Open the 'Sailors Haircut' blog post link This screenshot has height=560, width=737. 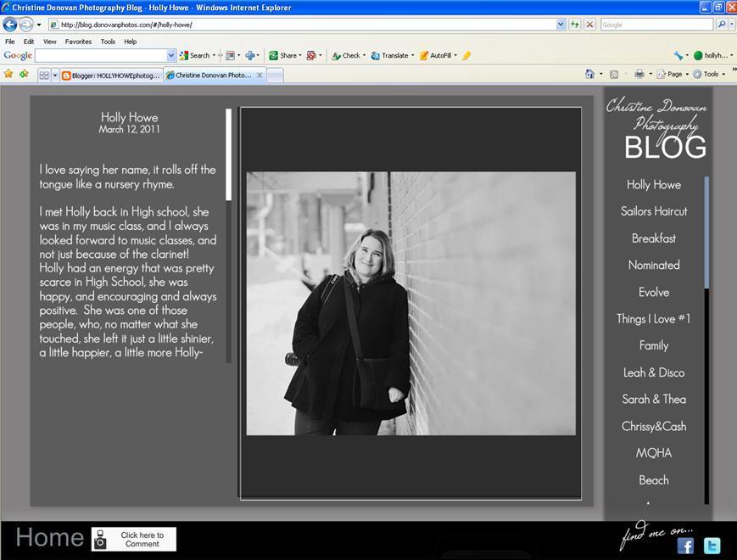(x=654, y=211)
